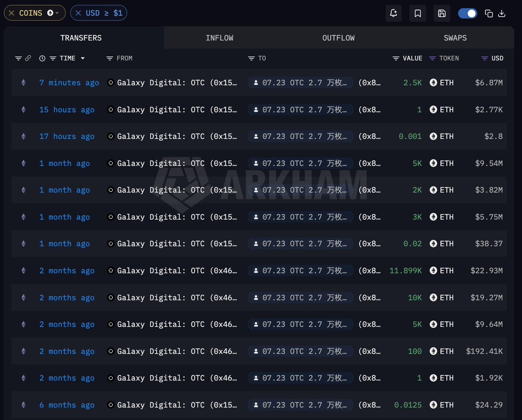Click ETH token icon in $1.92K row

433,378
